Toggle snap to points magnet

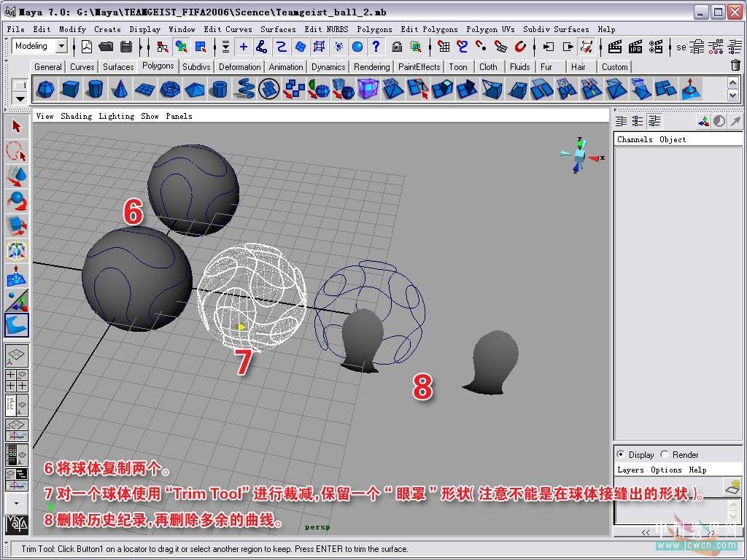(481, 47)
